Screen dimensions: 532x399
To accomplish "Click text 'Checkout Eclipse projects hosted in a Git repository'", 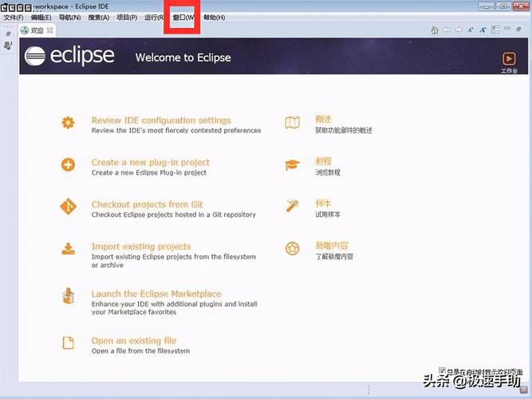I will click(173, 215).
